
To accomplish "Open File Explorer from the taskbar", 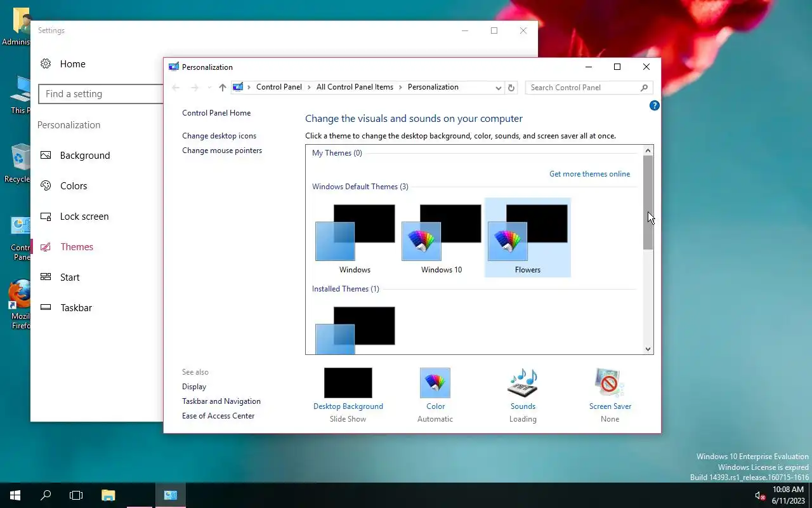I will click(x=108, y=495).
